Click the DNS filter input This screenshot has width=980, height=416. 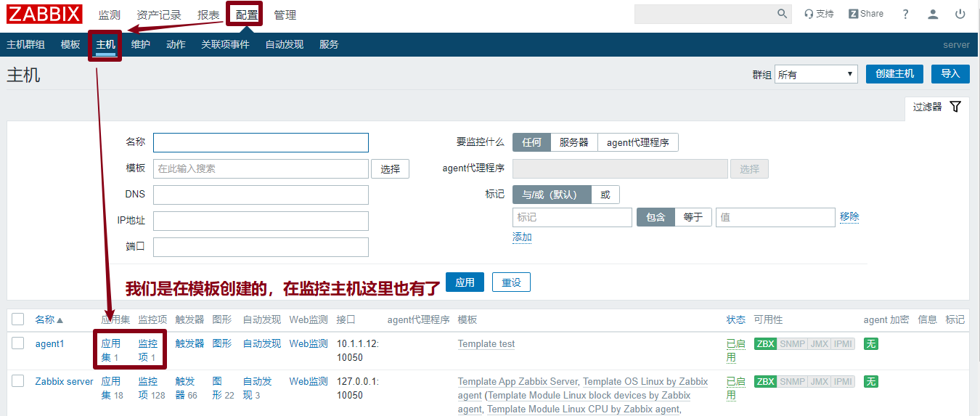click(x=261, y=195)
